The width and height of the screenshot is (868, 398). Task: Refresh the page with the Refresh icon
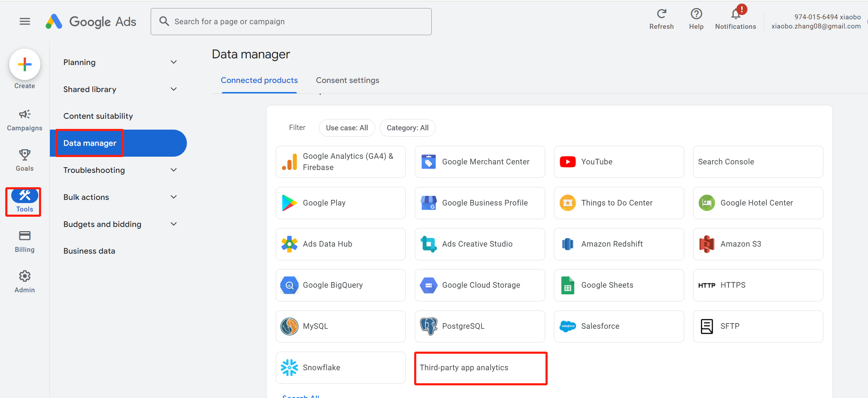coord(661,14)
